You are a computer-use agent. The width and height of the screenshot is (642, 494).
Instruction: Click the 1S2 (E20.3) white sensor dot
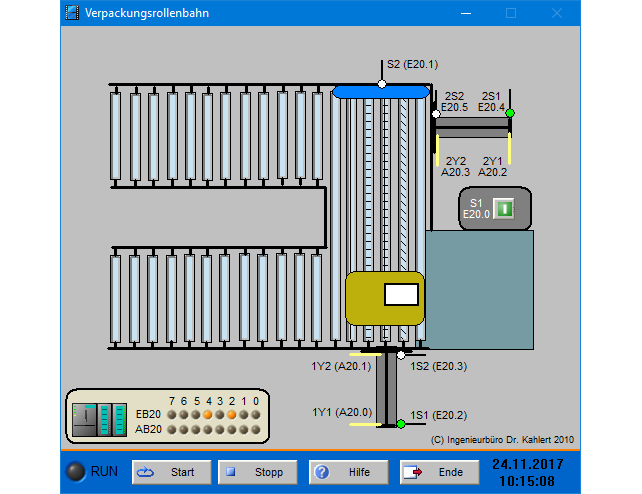pyautogui.click(x=401, y=355)
